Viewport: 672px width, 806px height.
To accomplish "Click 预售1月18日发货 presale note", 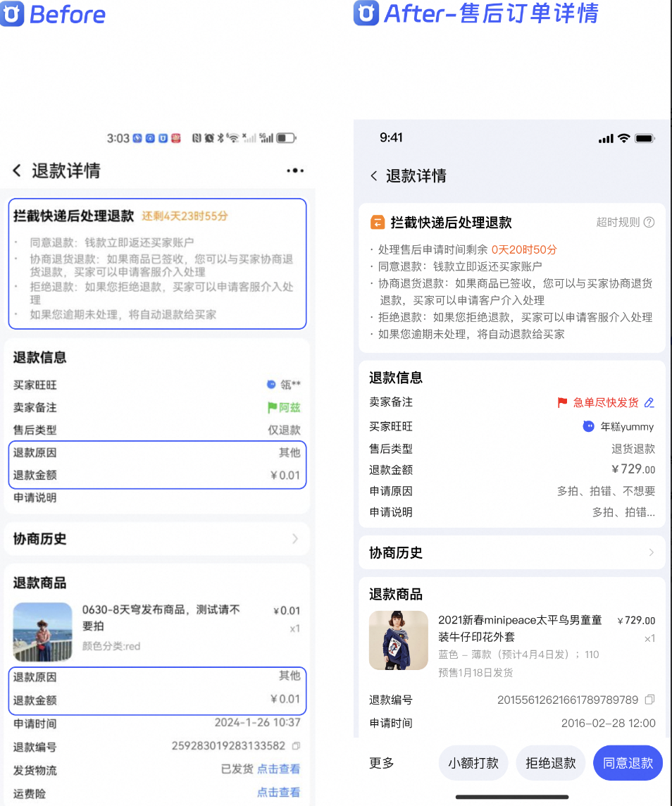I will click(475, 672).
